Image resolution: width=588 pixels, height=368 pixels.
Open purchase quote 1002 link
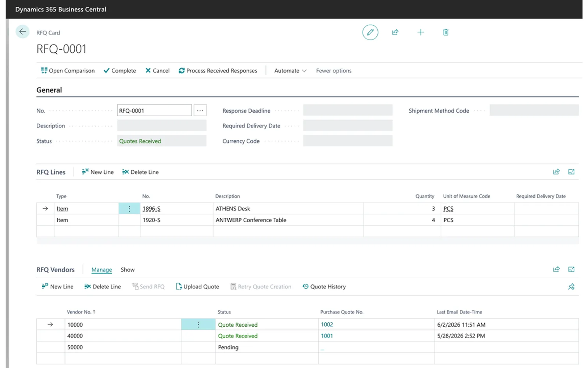(x=327, y=325)
